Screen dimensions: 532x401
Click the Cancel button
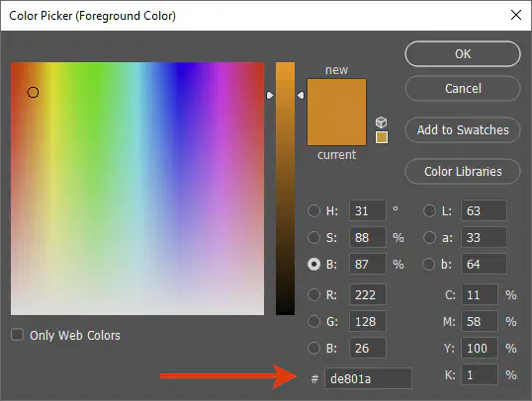463,89
